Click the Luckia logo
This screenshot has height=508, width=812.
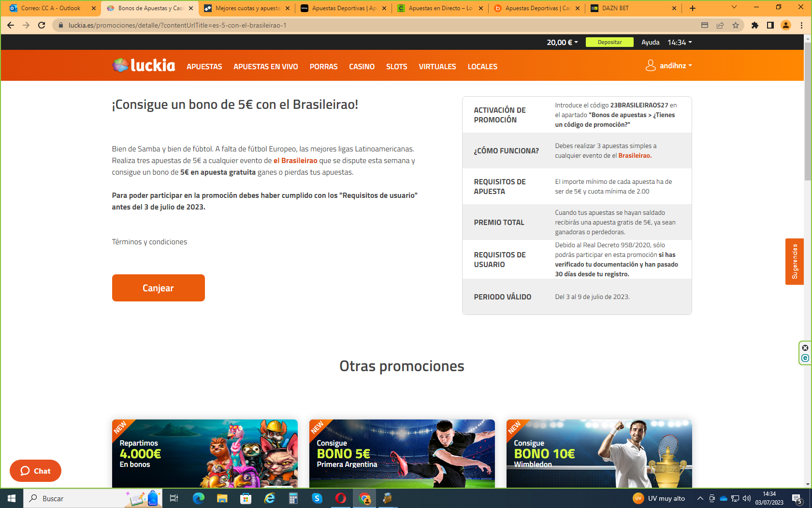pos(144,65)
